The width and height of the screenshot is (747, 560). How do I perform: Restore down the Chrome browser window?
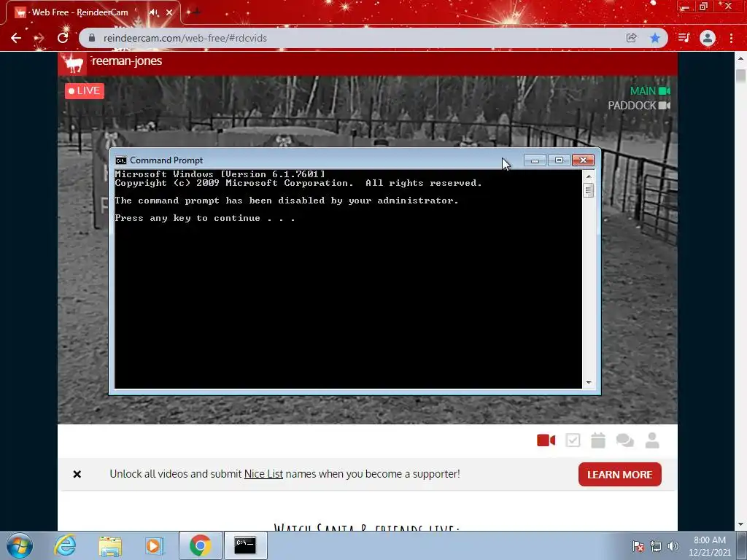coord(704,7)
